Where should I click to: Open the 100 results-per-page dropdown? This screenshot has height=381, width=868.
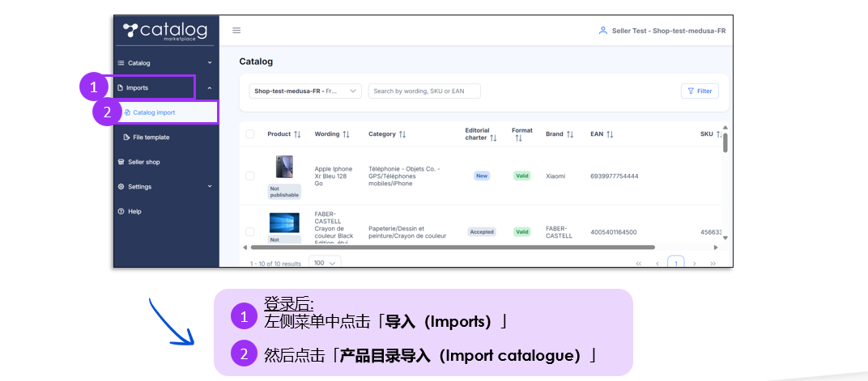[325, 263]
